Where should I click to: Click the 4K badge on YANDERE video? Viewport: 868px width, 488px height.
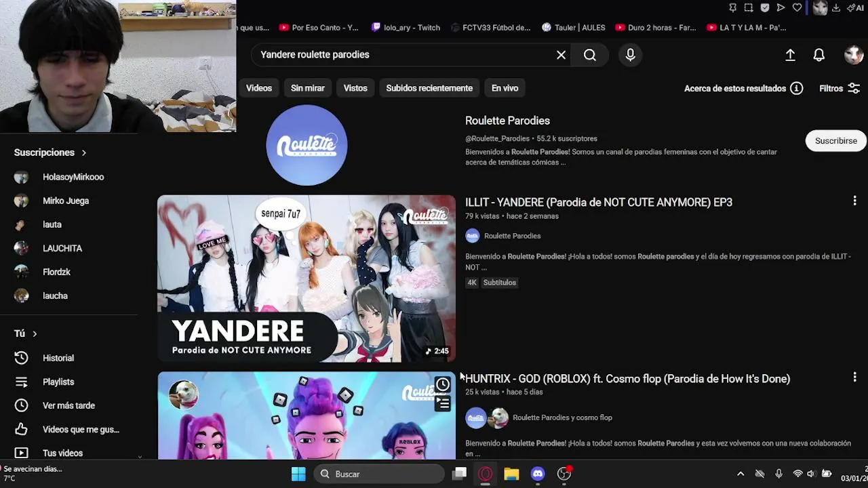click(472, 283)
